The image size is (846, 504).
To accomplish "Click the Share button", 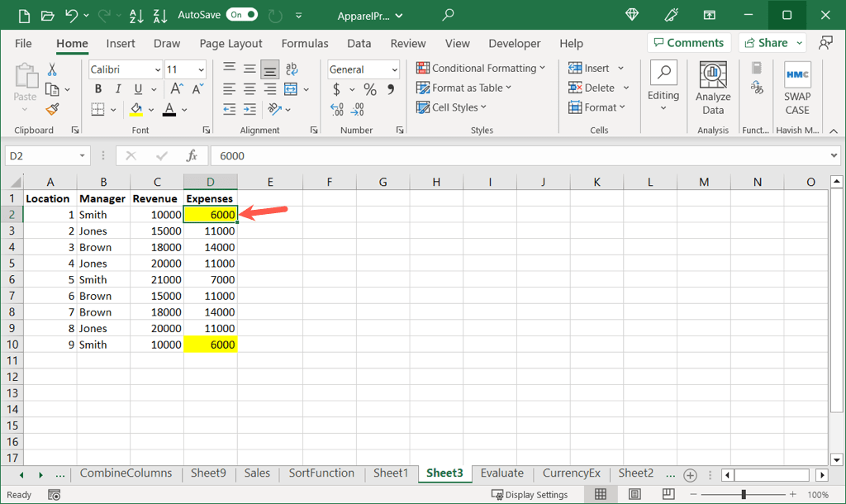I will tap(766, 43).
